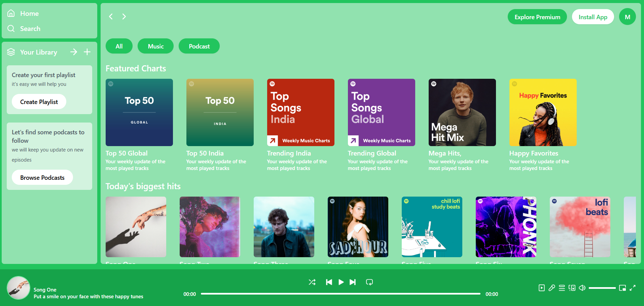Seek on the song progress bar
The image size is (644, 306).
(x=341, y=294)
